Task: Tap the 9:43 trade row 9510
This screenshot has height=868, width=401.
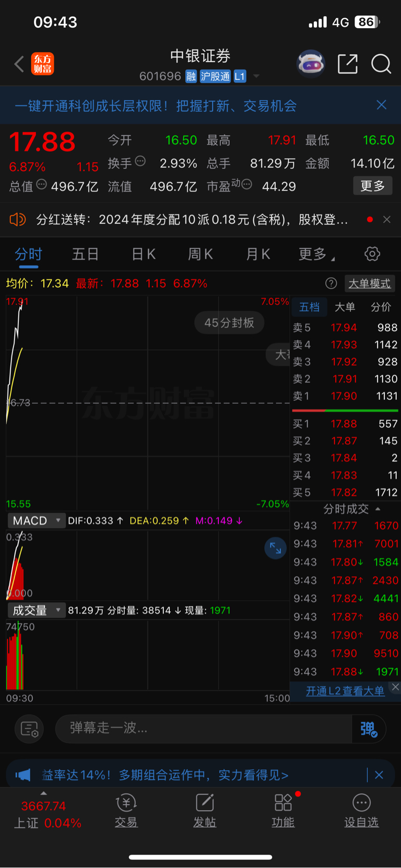Action: pyautogui.click(x=346, y=653)
